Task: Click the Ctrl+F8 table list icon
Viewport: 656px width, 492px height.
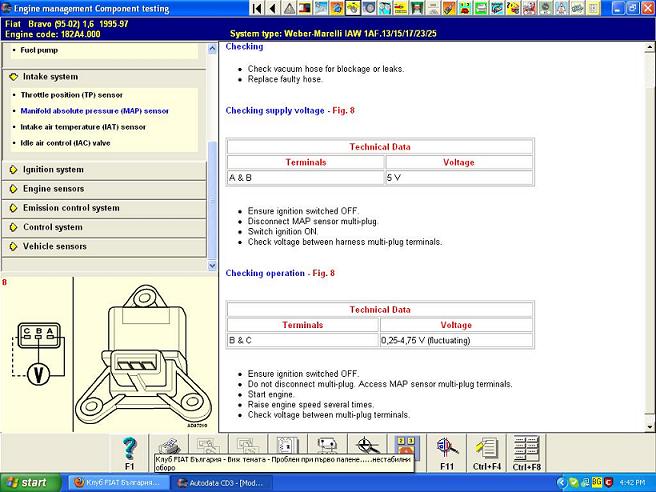Action: 526,451
